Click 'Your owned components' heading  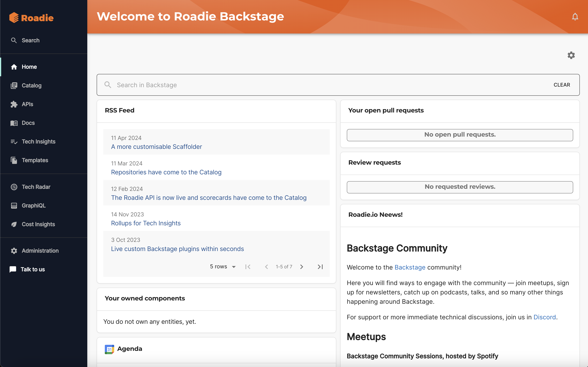145,298
